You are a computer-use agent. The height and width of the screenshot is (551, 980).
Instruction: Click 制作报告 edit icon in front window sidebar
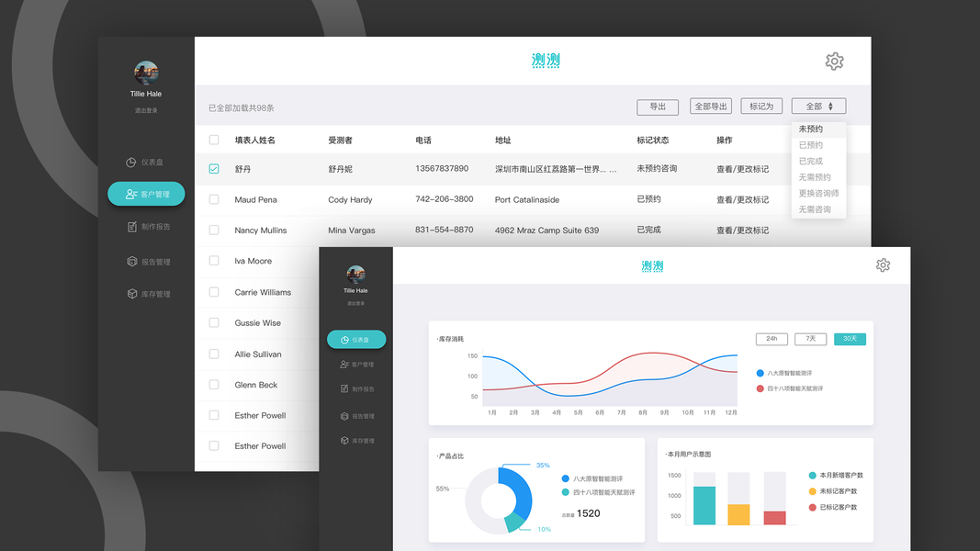click(344, 388)
